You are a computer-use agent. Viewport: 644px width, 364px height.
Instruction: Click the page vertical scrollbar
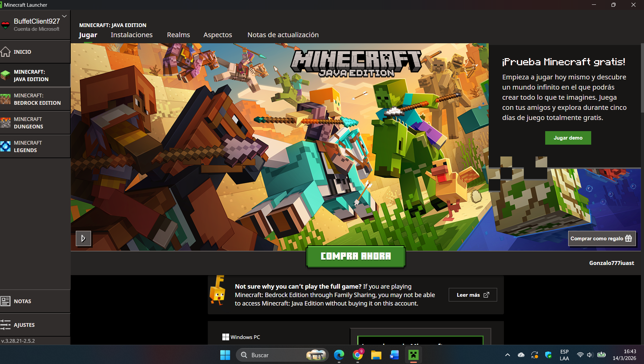[642, 78]
